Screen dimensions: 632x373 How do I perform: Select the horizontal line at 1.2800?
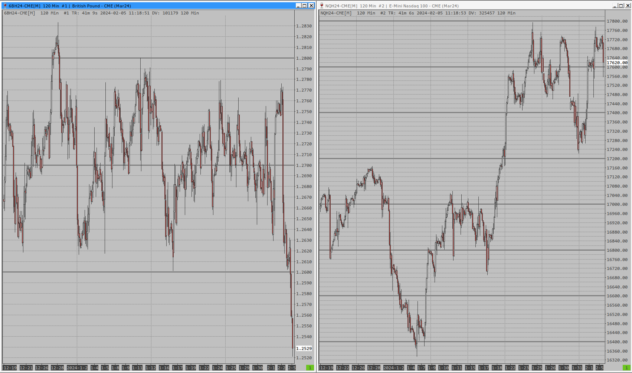(x=148, y=58)
